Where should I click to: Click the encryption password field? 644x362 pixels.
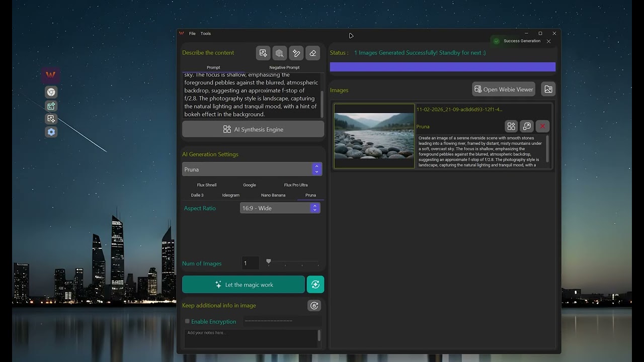coord(281,321)
